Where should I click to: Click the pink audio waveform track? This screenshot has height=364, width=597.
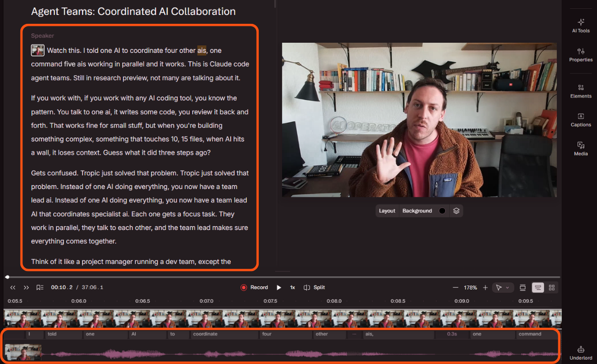[301, 354]
